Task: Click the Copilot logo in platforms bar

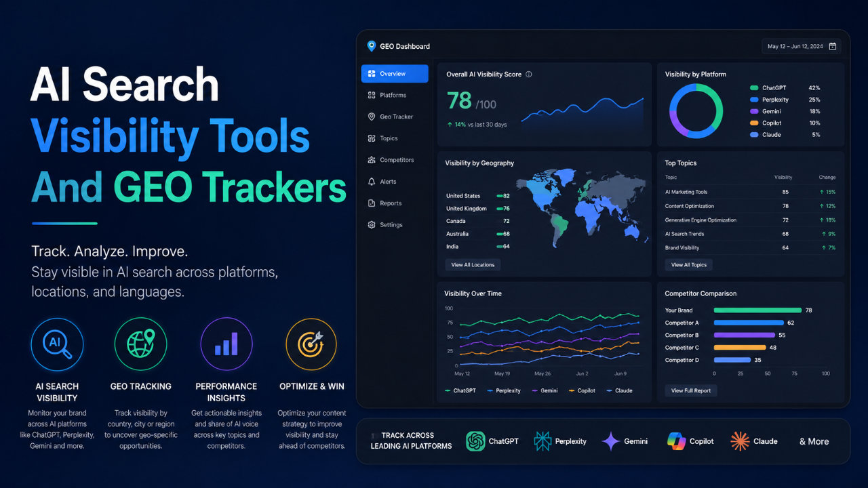Action: 676,441
